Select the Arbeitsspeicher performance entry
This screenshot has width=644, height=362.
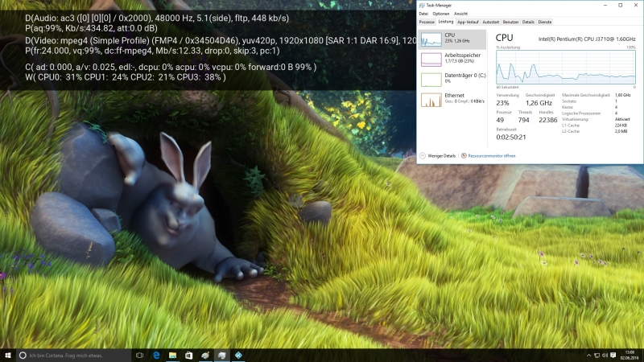click(x=452, y=59)
